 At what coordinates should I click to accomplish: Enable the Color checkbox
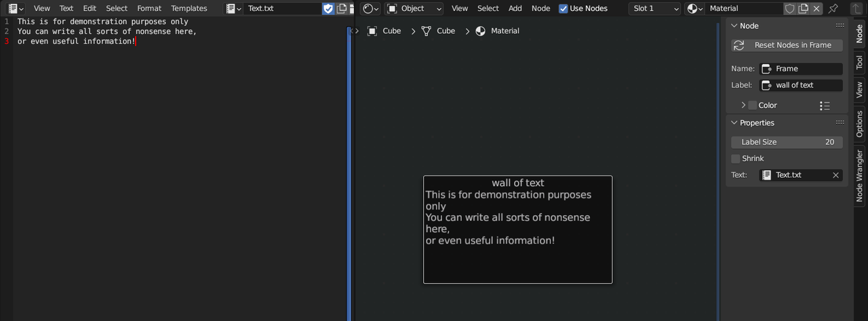coord(752,105)
